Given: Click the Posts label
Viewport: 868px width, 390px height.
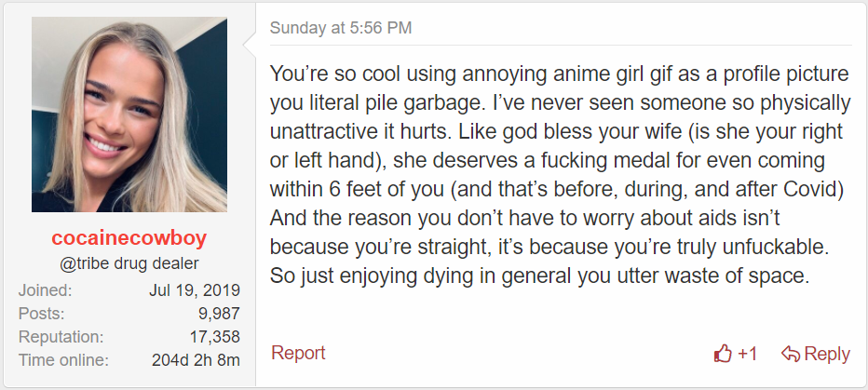Looking at the screenshot, I should tap(42, 314).
